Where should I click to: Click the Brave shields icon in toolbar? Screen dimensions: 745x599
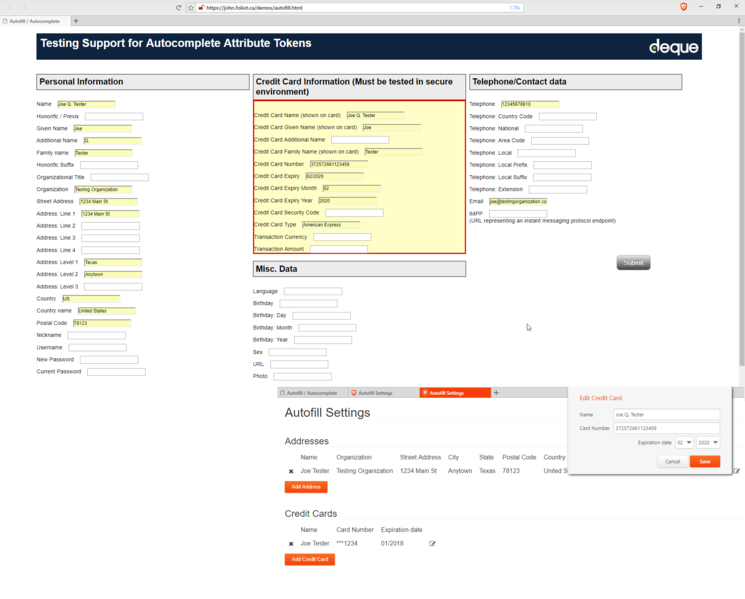pos(684,7)
